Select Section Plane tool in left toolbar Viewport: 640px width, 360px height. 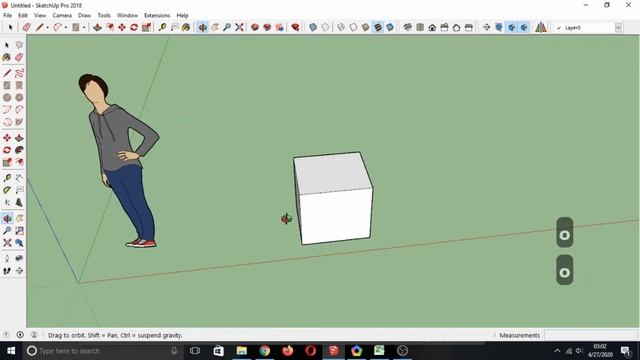point(19,271)
